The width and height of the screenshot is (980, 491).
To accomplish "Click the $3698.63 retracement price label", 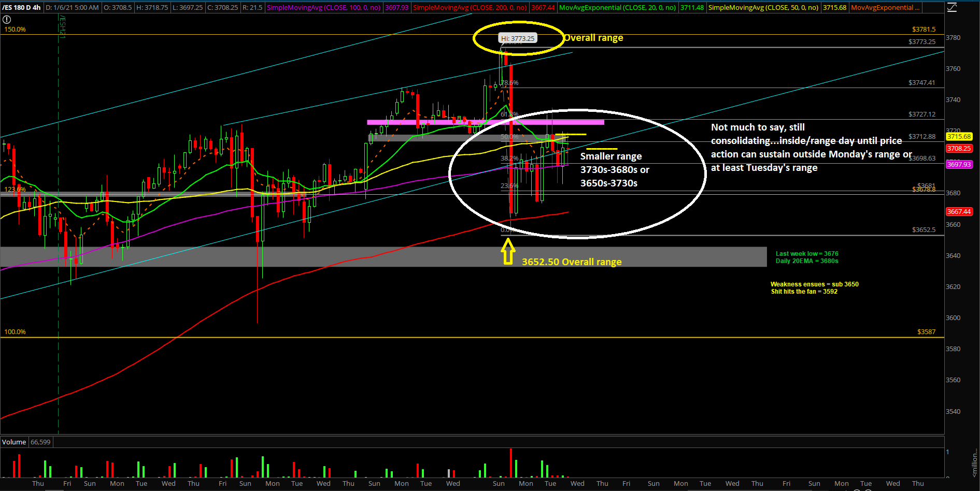I will [922, 158].
